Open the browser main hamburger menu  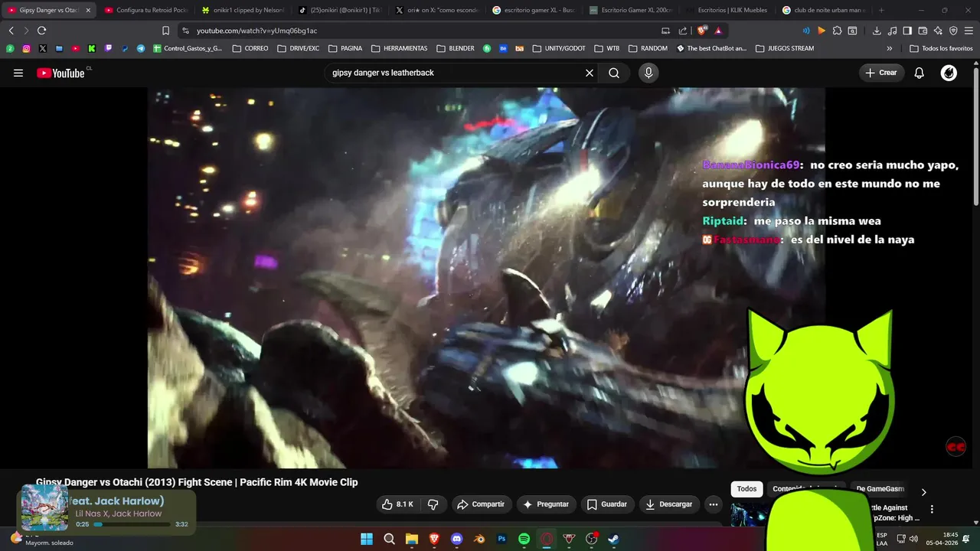969,31
